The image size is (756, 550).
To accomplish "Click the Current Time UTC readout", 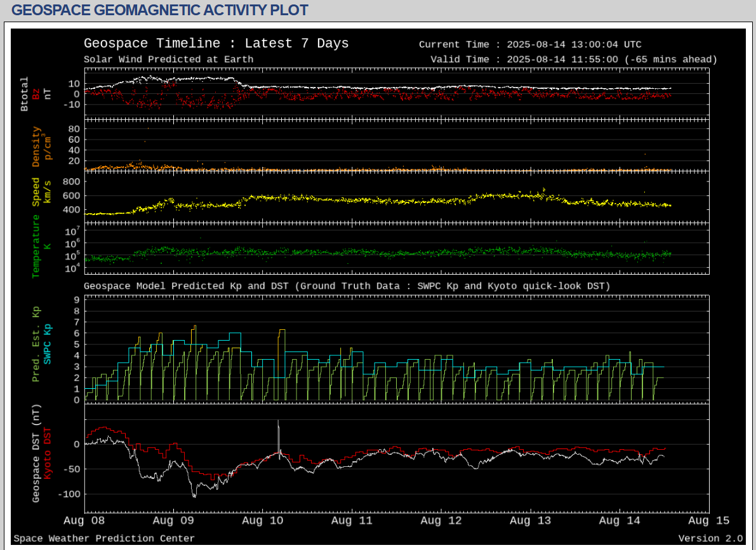I will click(530, 44).
